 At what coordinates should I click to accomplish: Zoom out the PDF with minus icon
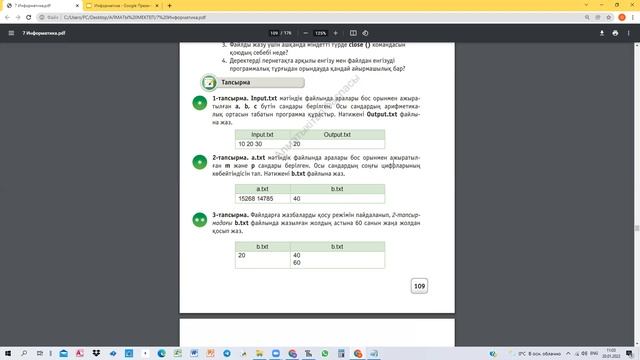pyautogui.click(x=305, y=33)
